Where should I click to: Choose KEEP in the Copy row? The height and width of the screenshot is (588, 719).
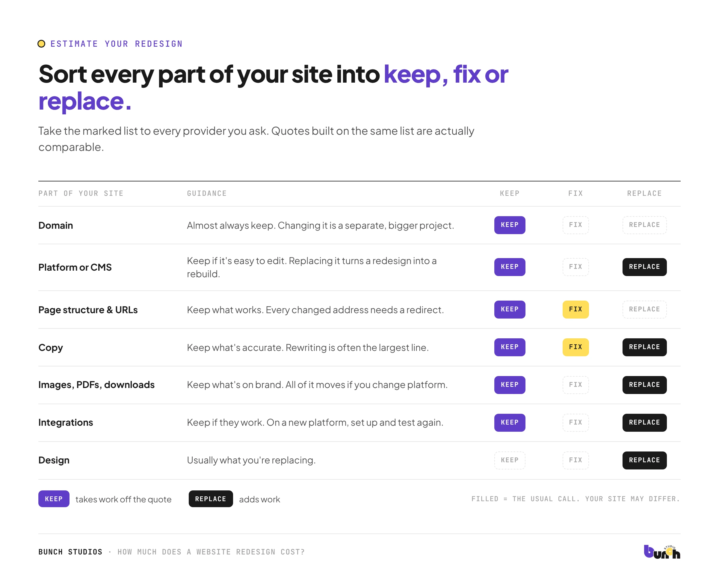coord(510,347)
